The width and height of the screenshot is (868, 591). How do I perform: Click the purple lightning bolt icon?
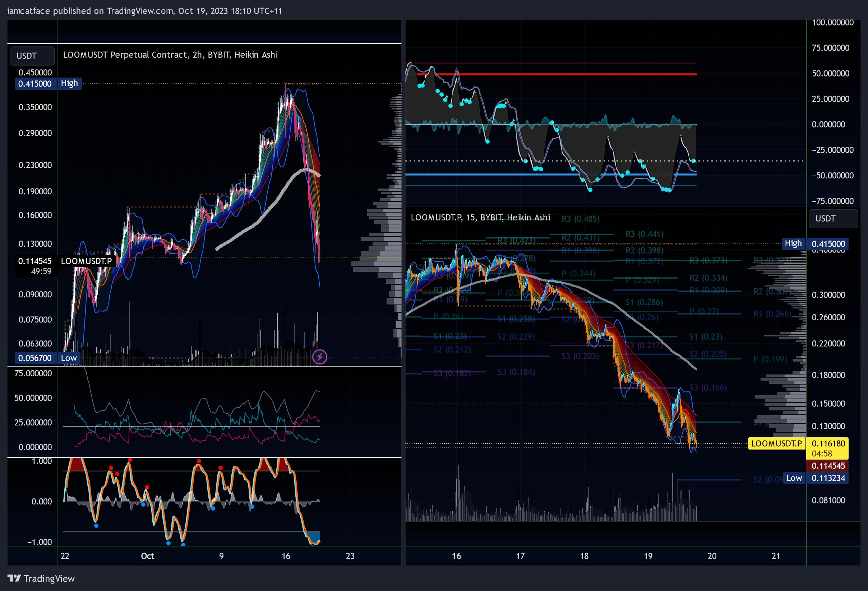click(319, 357)
